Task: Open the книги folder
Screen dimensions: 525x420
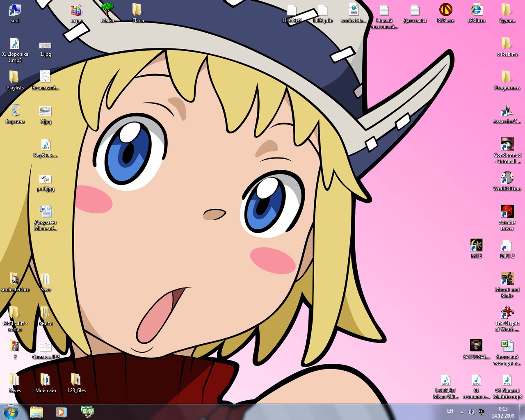Action: 46,315
